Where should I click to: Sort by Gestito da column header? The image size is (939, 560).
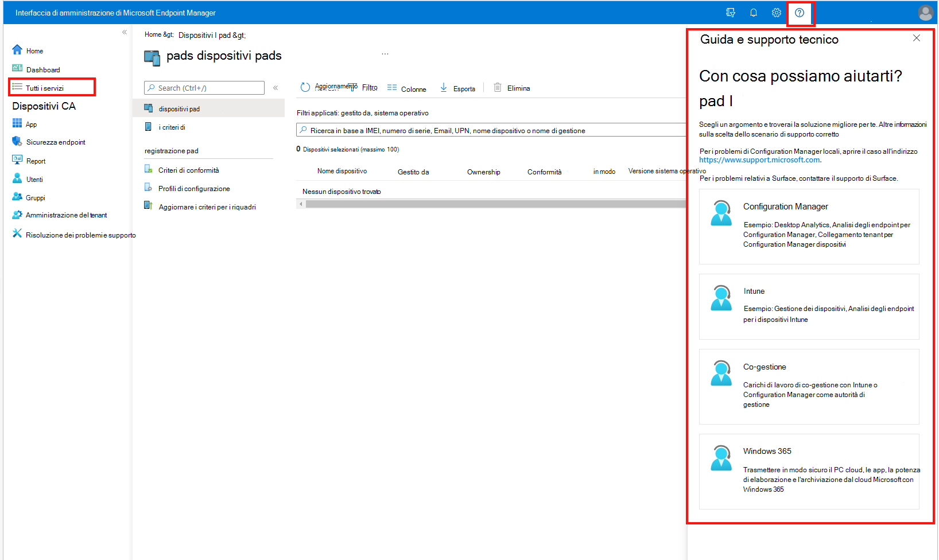(x=413, y=172)
